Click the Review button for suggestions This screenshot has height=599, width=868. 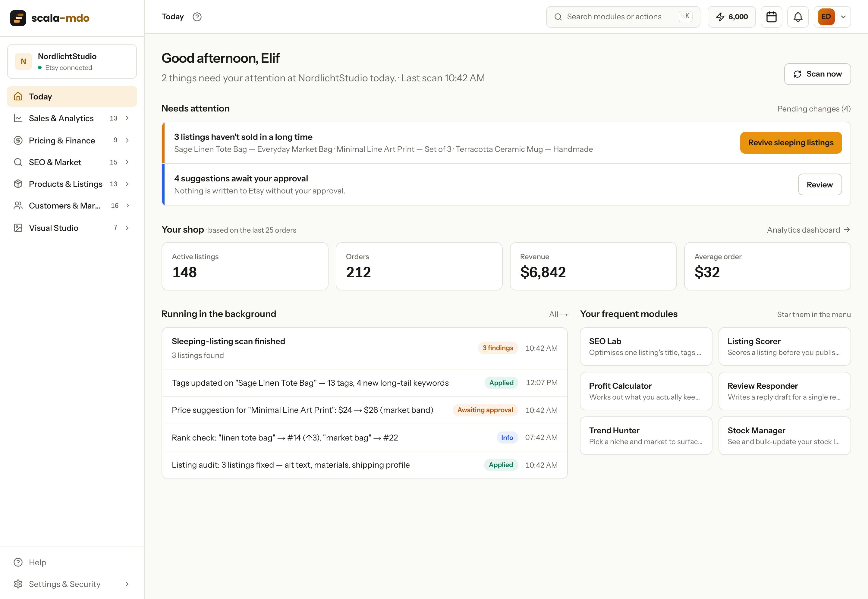click(819, 185)
